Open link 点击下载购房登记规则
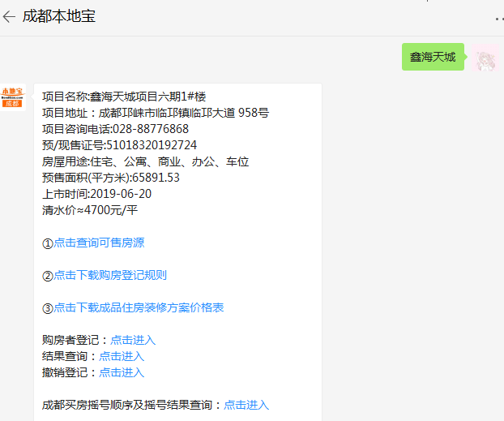 110,275
